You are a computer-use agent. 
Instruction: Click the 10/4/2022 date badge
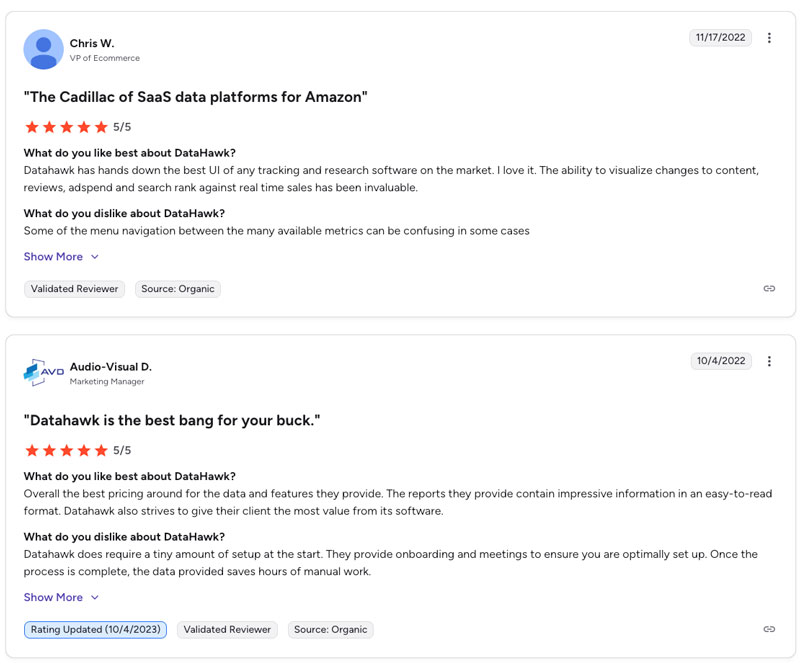point(721,361)
